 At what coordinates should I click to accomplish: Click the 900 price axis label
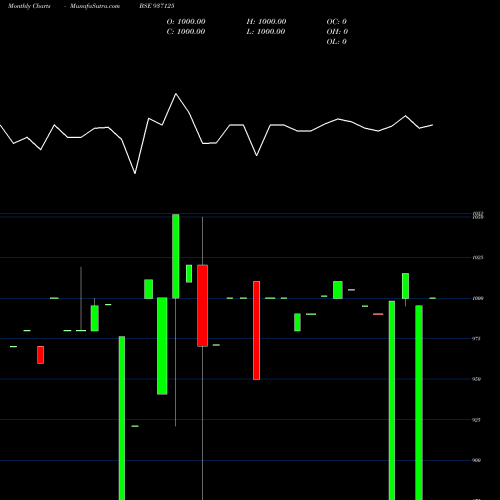pyautogui.click(x=477, y=460)
